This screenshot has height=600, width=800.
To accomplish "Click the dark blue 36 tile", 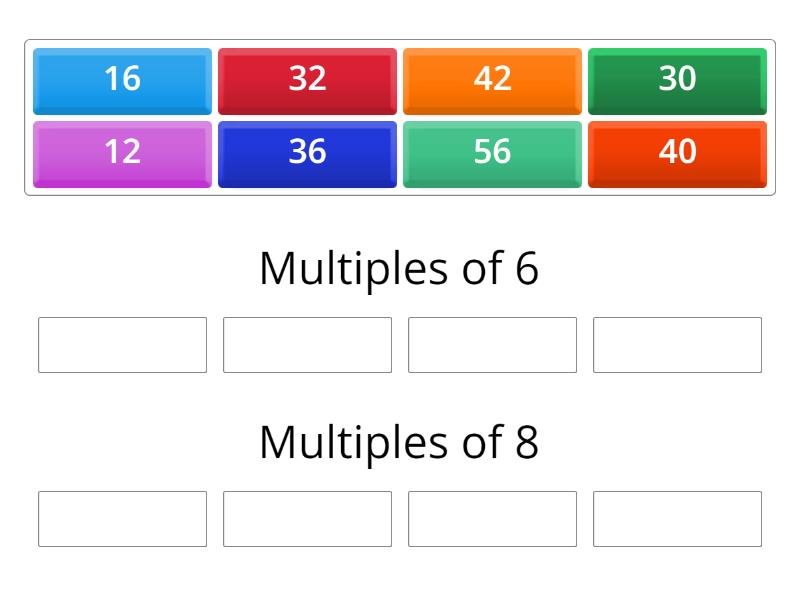I will pyautogui.click(x=307, y=153).
